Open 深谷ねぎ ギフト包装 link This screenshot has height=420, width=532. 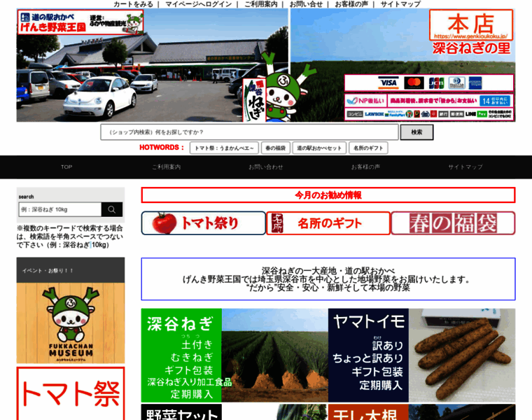coord(188,370)
